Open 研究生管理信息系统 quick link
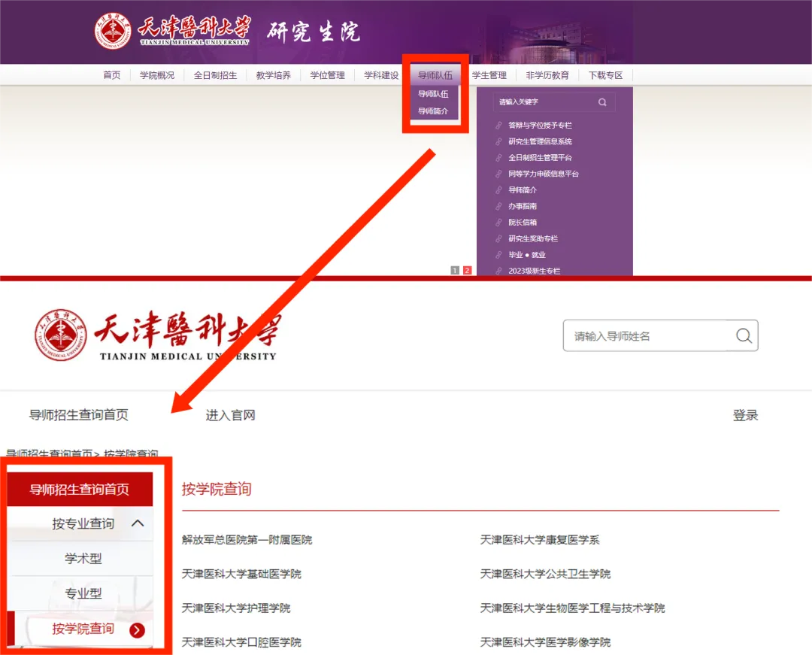The image size is (812, 655). (540, 141)
